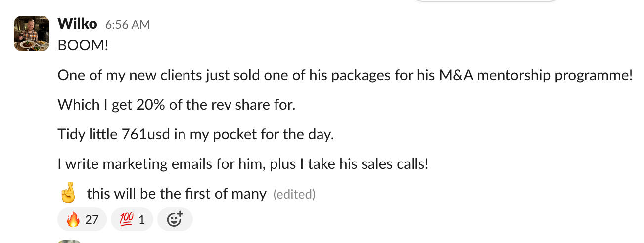
Task: Toggle the fire reaction with 27 votes
Action: 82,219
